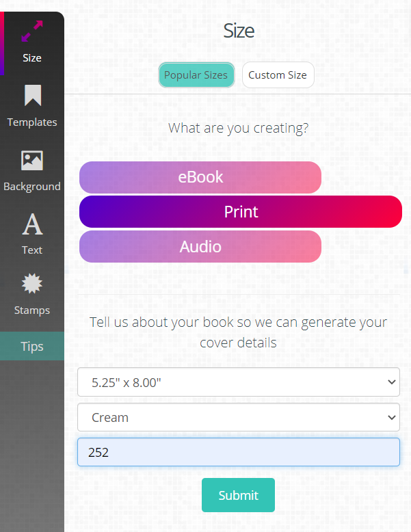The image size is (411, 532).
Task: Click the "Text" label in the sidebar
Action: coord(32,250)
